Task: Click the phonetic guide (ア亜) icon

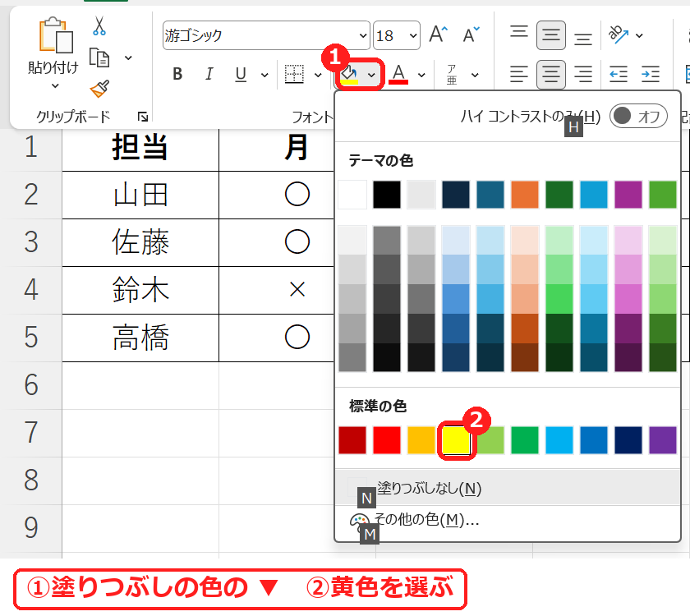Action: [452, 75]
